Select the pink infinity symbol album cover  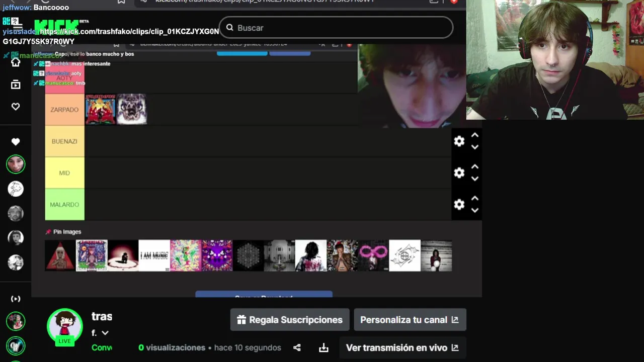(373, 256)
